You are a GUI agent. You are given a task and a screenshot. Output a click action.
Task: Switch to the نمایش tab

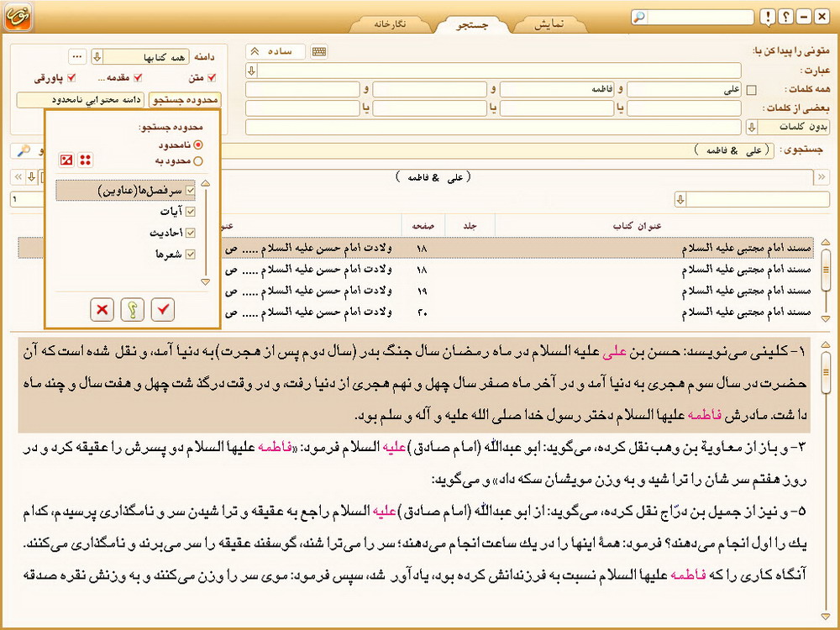tap(549, 24)
